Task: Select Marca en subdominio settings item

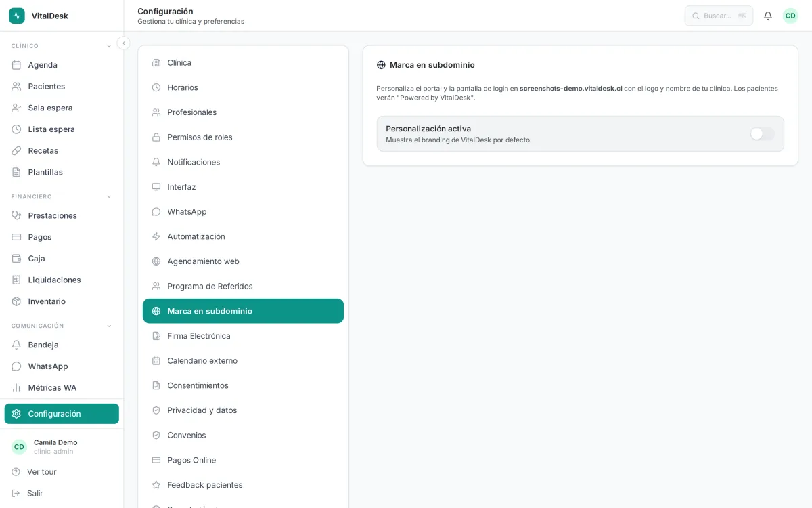Action: tap(243, 311)
